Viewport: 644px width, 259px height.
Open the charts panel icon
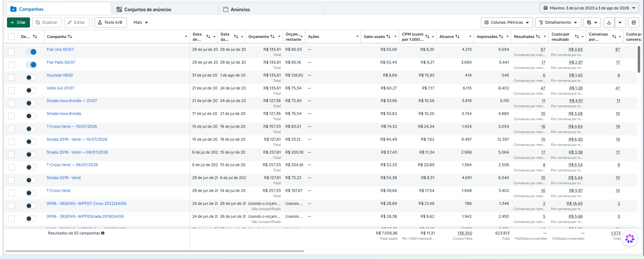coord(634,22)
